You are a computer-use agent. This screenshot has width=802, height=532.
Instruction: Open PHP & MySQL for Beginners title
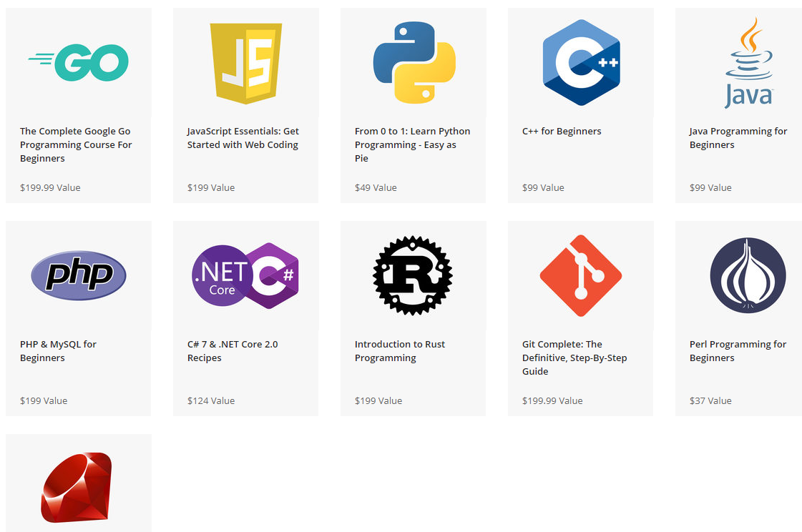tap(59, 351)
